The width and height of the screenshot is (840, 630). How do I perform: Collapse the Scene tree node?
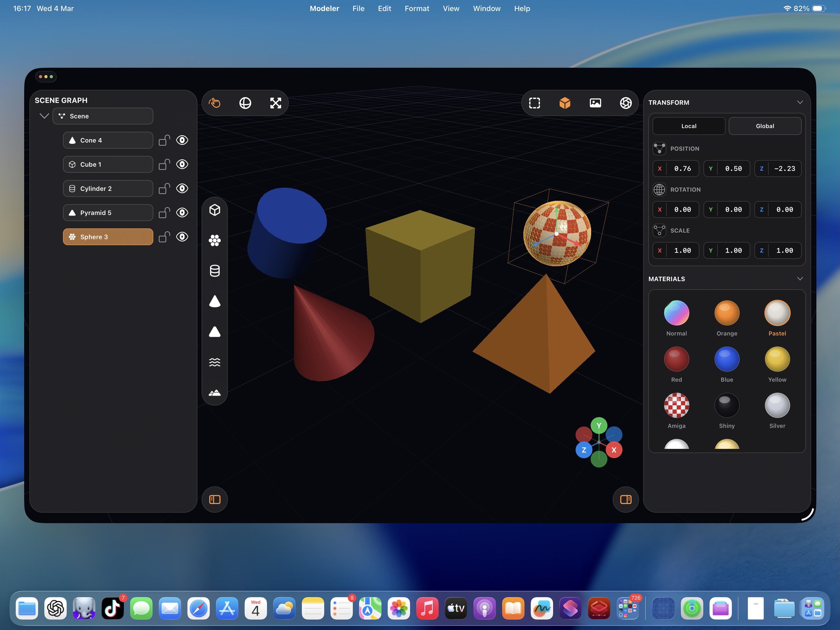44,116
